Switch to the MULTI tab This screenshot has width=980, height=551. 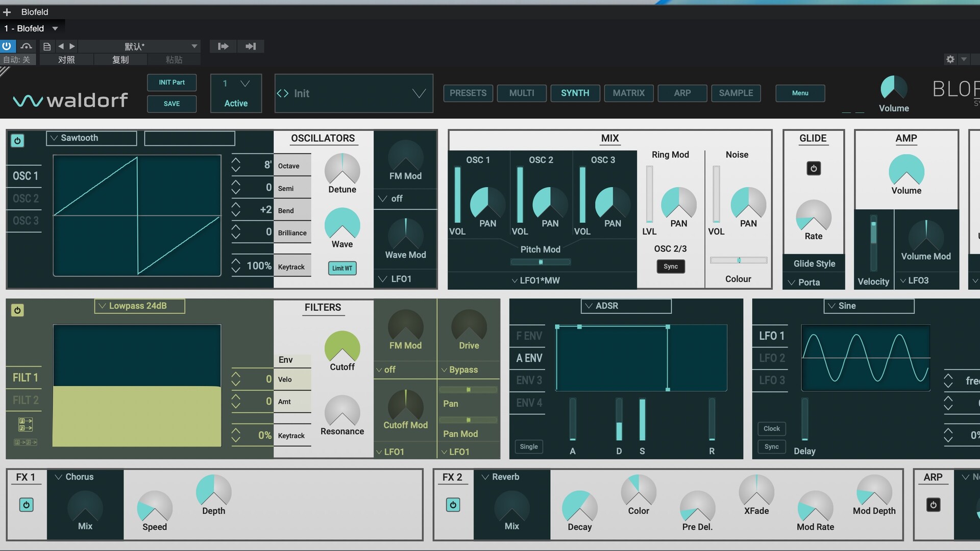(522, 93)
